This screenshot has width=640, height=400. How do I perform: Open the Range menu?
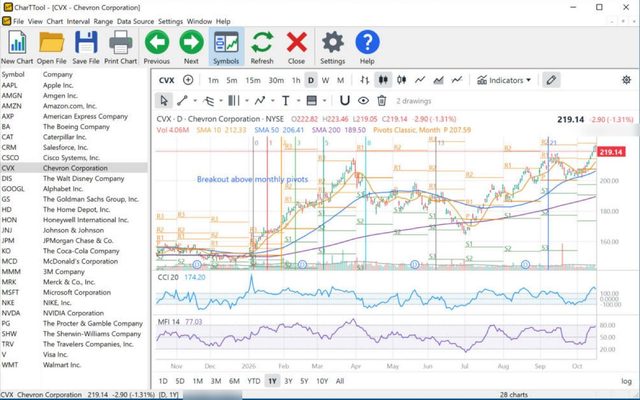(103, 21)
